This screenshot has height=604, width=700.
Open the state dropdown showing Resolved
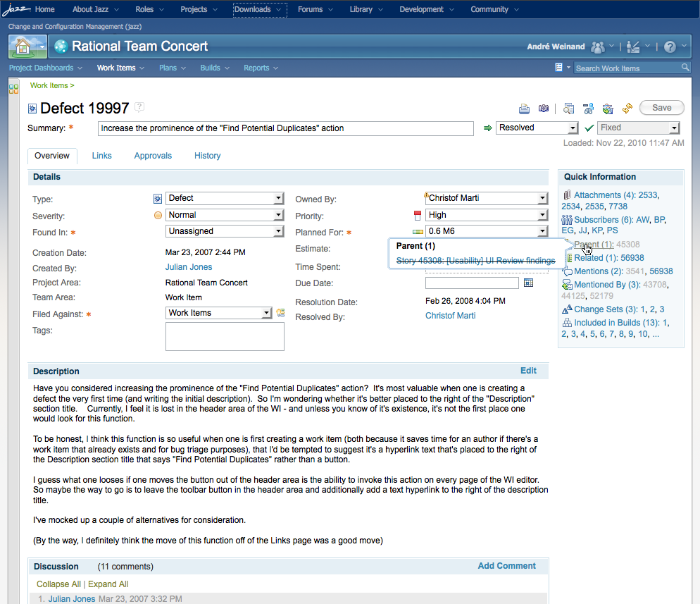pyautogui.click(x=537, y=128)
